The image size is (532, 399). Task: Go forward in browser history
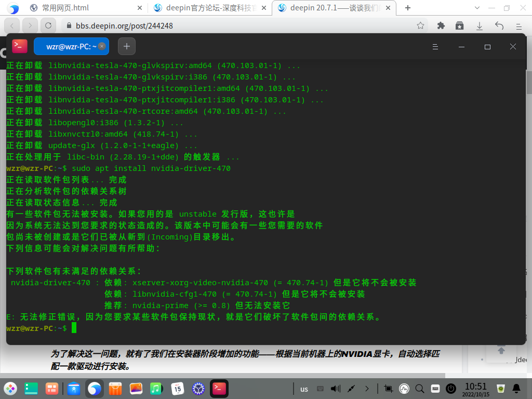tap(30, 25)
